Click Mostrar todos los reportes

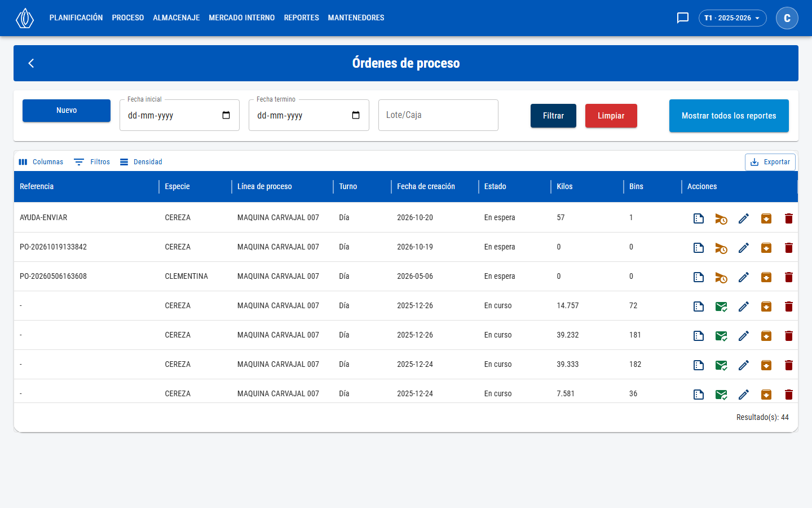pos(729,116)
